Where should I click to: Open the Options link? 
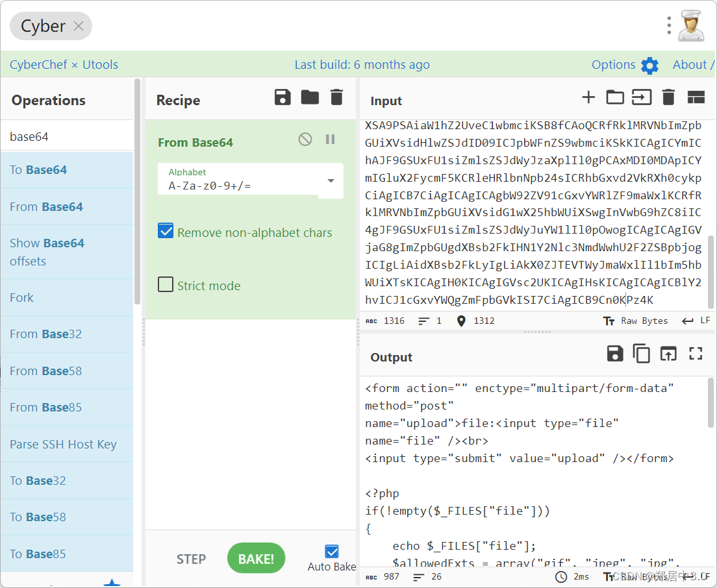point(613,65)
